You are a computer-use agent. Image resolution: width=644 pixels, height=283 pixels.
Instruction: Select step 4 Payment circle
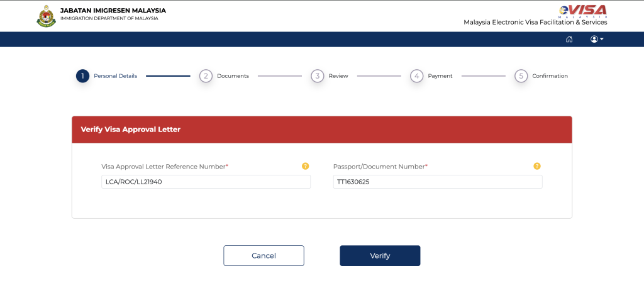pyautogui.click(x=417, y=76)
